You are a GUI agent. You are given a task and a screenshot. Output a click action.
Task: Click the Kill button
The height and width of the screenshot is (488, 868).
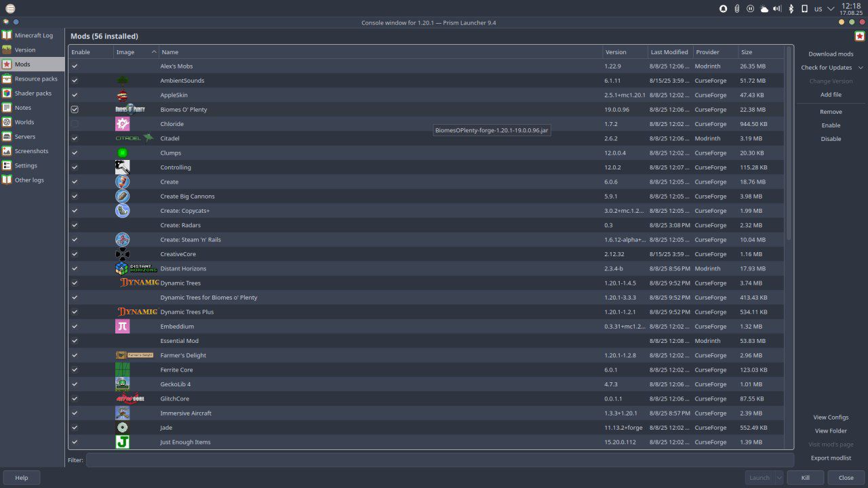pyautogui.click(x=805, y=478)
